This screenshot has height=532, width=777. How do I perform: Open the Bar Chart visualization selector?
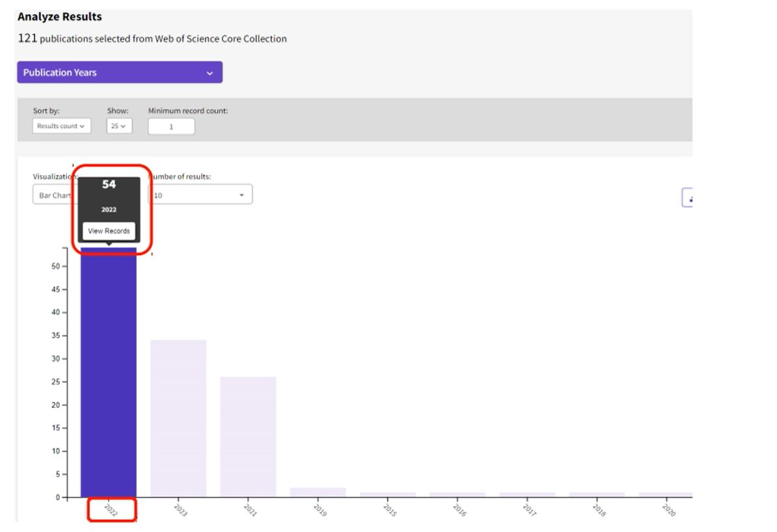[x=55, y=195]
